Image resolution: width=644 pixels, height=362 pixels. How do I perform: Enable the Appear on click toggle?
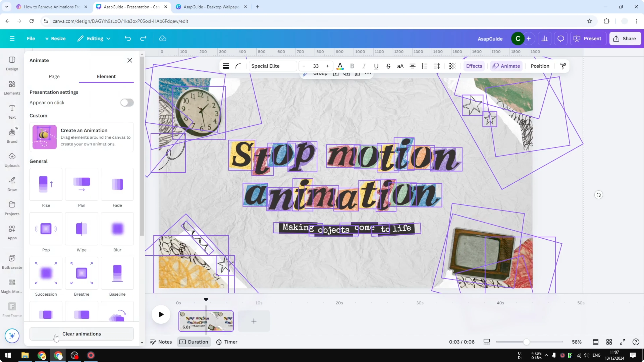127,103
